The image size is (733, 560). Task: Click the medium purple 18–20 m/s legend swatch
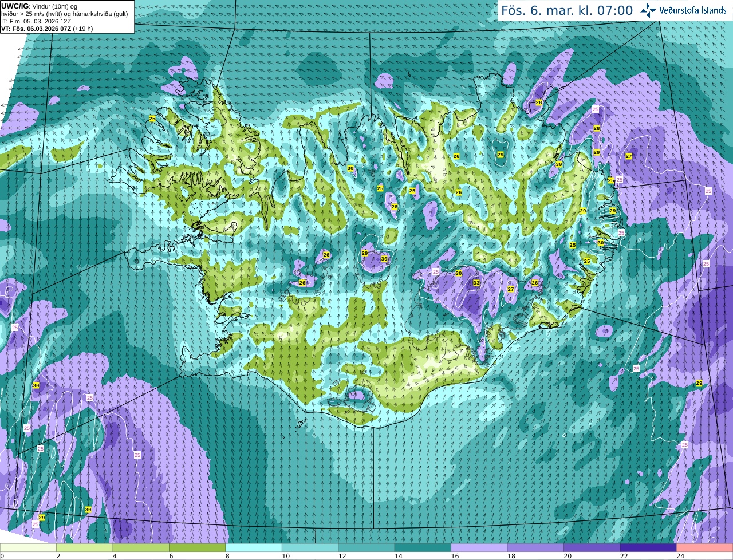(535, 547)
